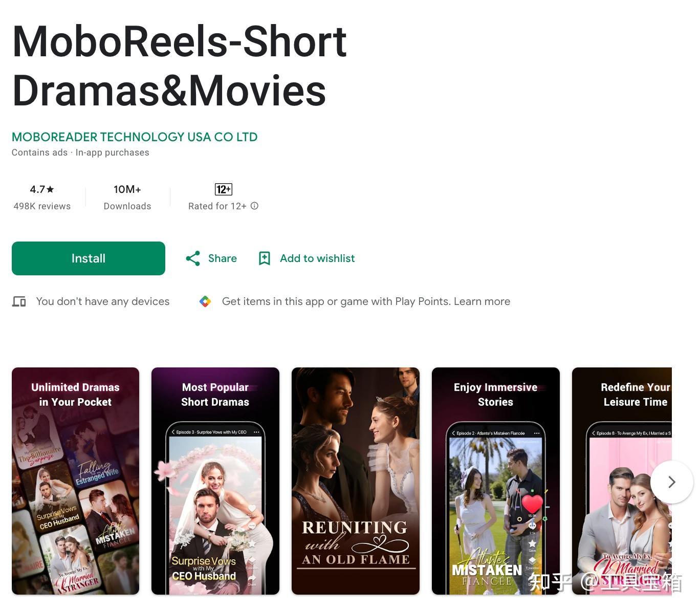Open the Redefine Your Leisure Time screenshot

tap(622, 481)
